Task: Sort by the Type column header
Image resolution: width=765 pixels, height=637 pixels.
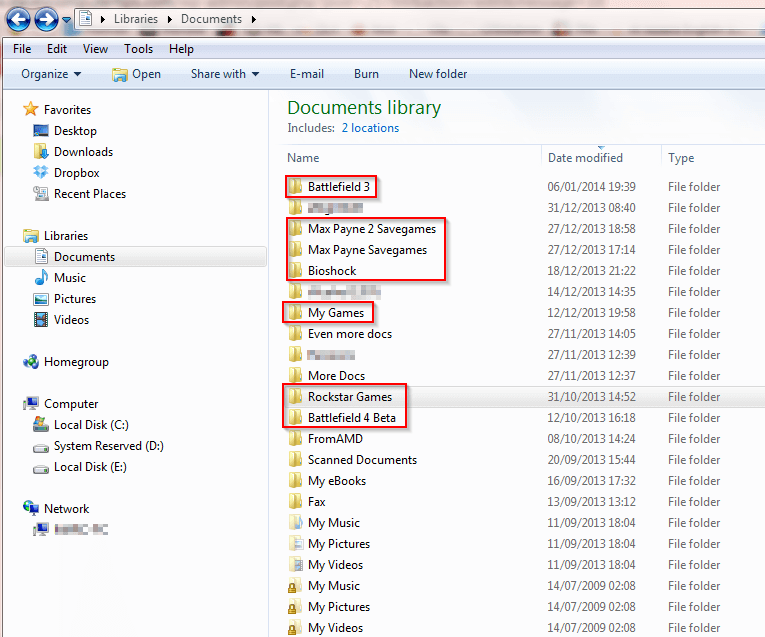Action: coord(681,158)
